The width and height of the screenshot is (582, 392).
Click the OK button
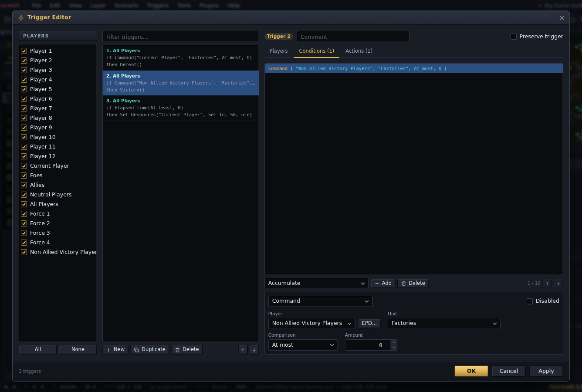point(471,371)
